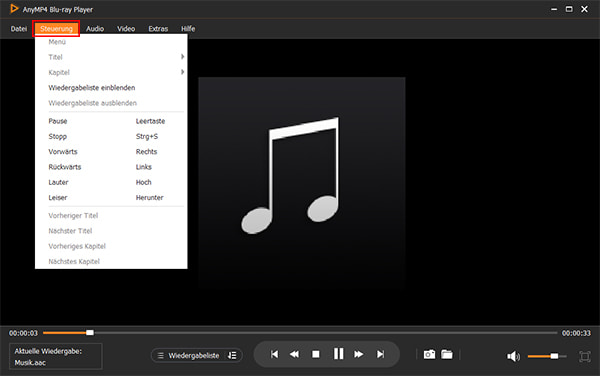Click the rewind double-arrow icon
Screen dimensions: 600x376
[294, 355]
